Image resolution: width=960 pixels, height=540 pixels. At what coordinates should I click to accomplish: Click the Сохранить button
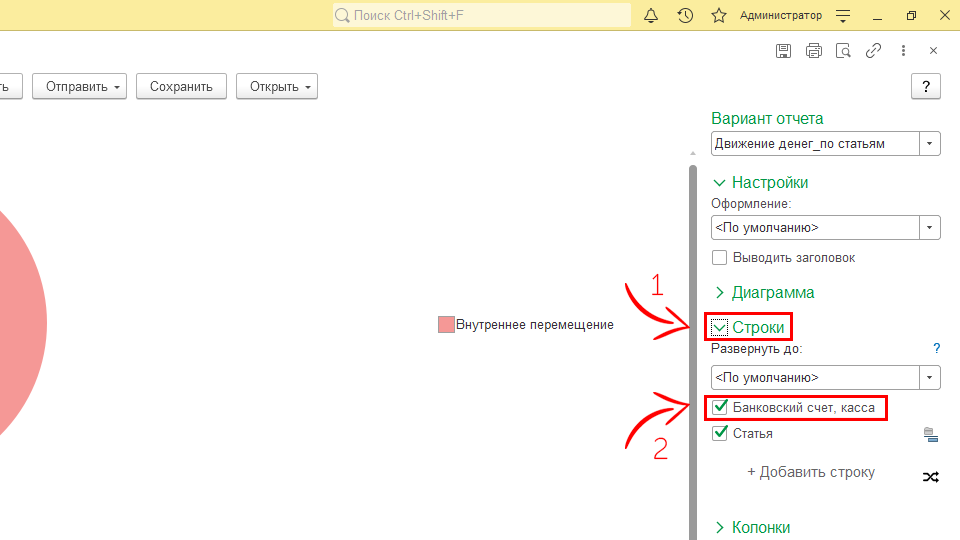click(x=181, y=87)
